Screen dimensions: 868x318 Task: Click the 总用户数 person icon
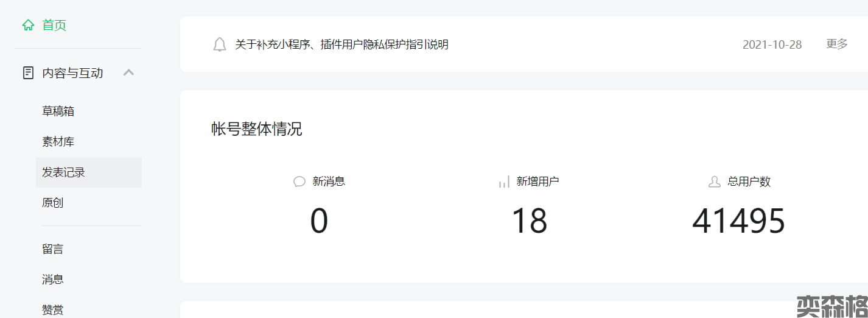coord(715,182)
